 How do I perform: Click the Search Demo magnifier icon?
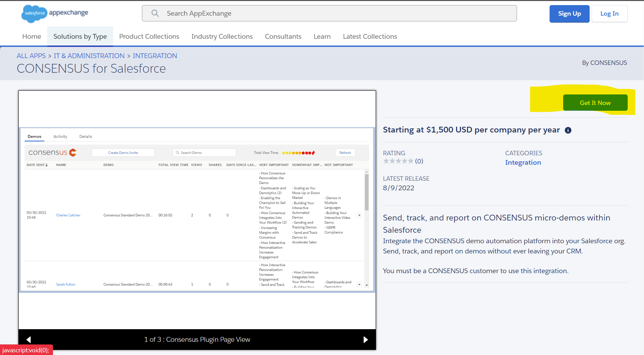177,153
